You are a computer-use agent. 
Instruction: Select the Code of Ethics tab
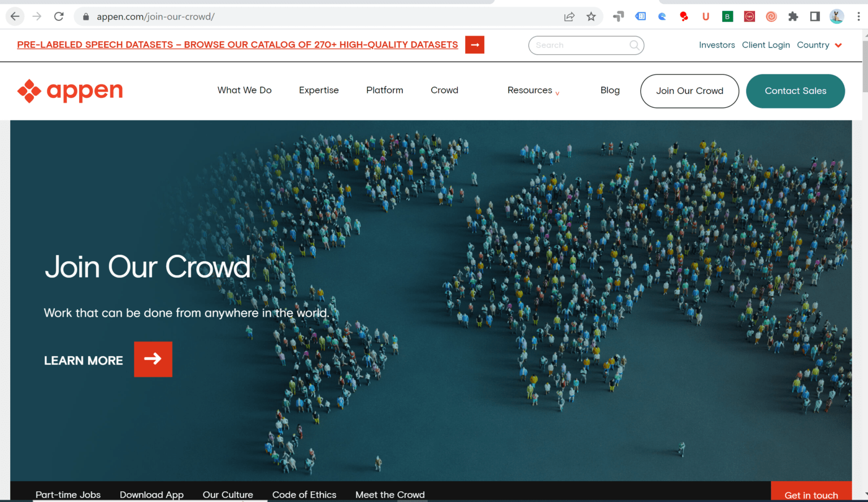point(304,495)
